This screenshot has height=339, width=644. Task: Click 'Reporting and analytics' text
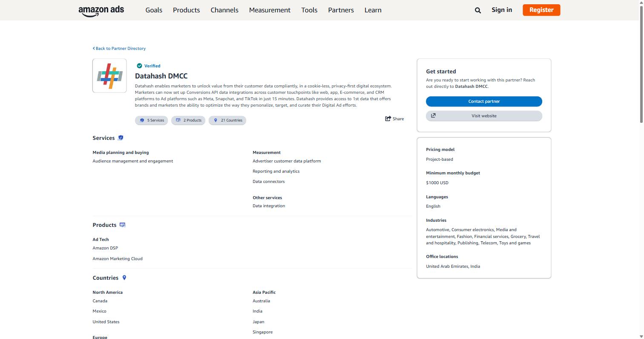(x=276, y=171)
